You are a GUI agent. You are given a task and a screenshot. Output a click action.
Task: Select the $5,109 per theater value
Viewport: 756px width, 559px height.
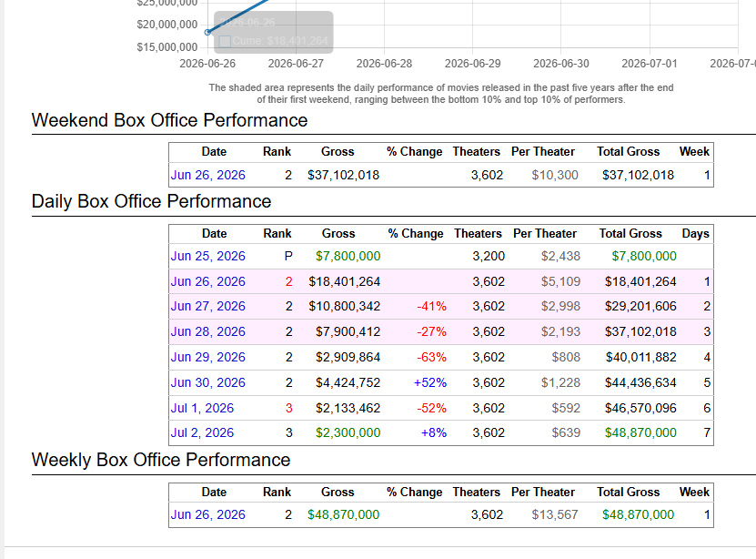pos(560,281)
